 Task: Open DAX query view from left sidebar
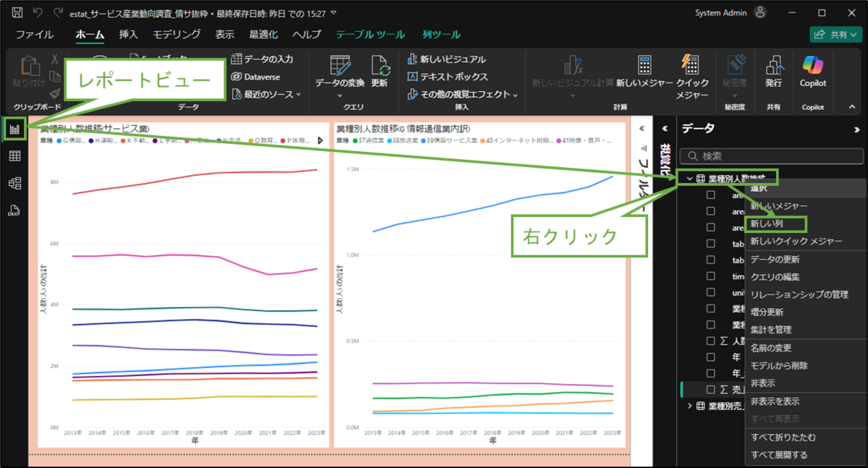(14, 211)
